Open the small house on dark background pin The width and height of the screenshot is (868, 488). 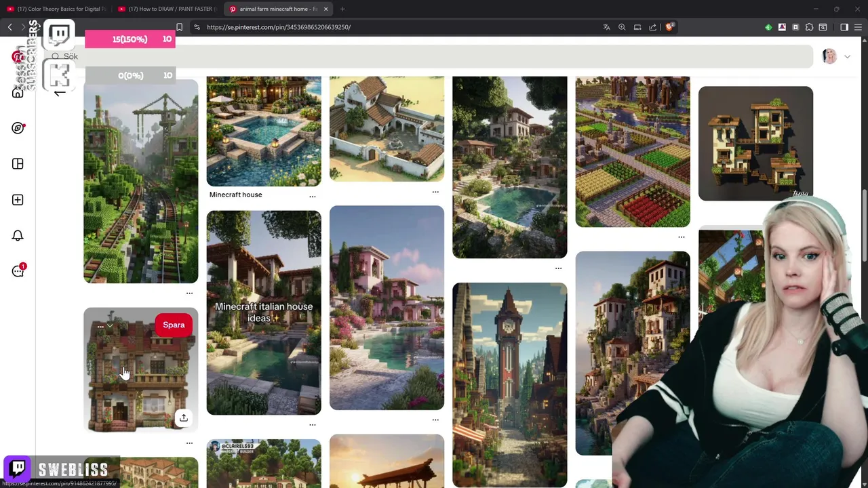755,143
